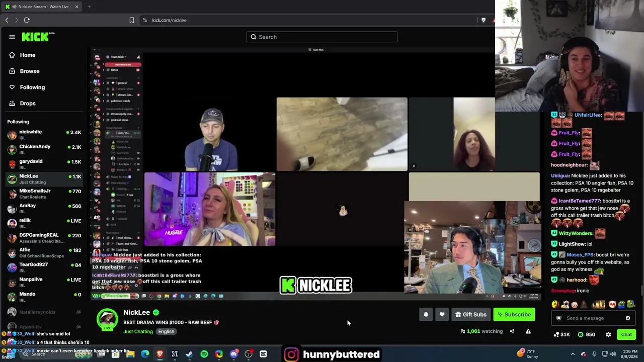
Task: Click the Just Chatting category link
Action: [138, 332]
